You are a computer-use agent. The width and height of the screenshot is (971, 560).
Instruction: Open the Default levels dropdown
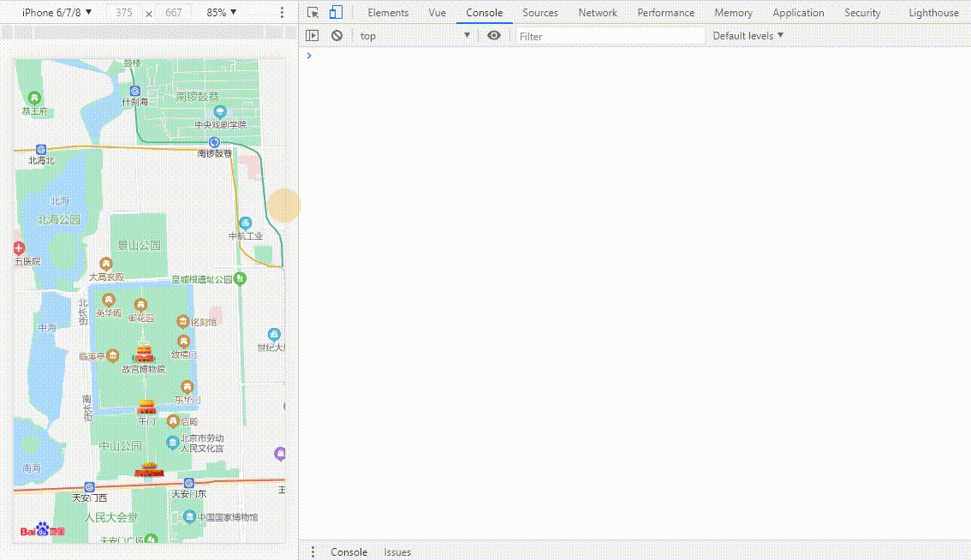[x=748, y=36]
